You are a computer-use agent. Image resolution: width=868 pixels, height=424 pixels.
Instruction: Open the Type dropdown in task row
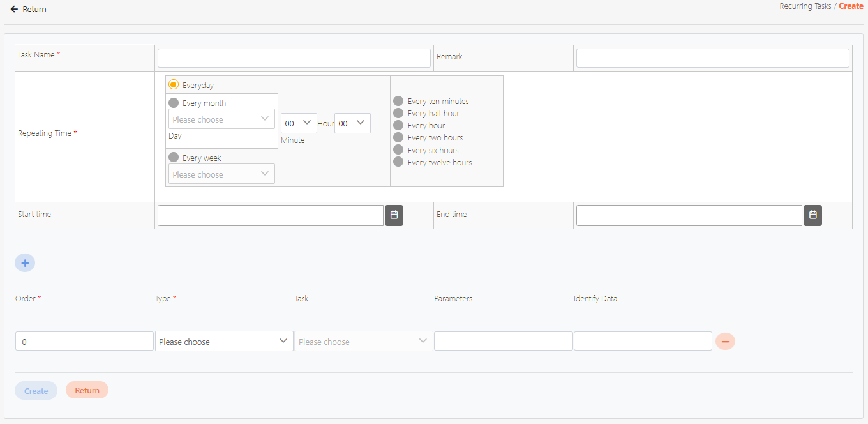(224, 342)
